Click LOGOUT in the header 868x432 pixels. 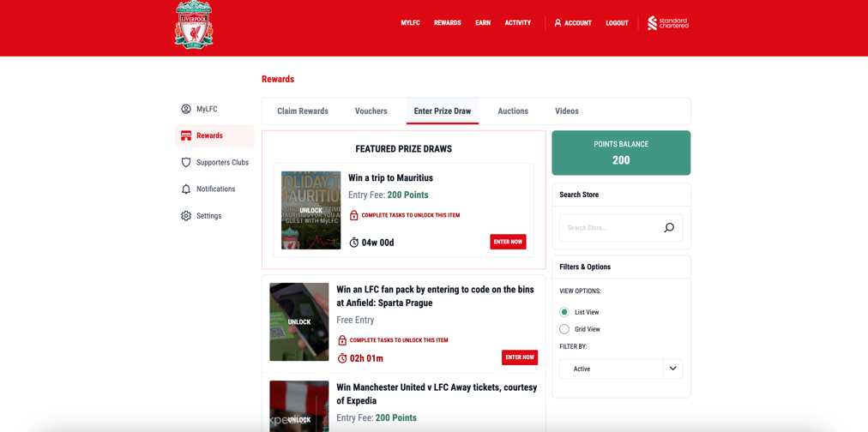617,23
